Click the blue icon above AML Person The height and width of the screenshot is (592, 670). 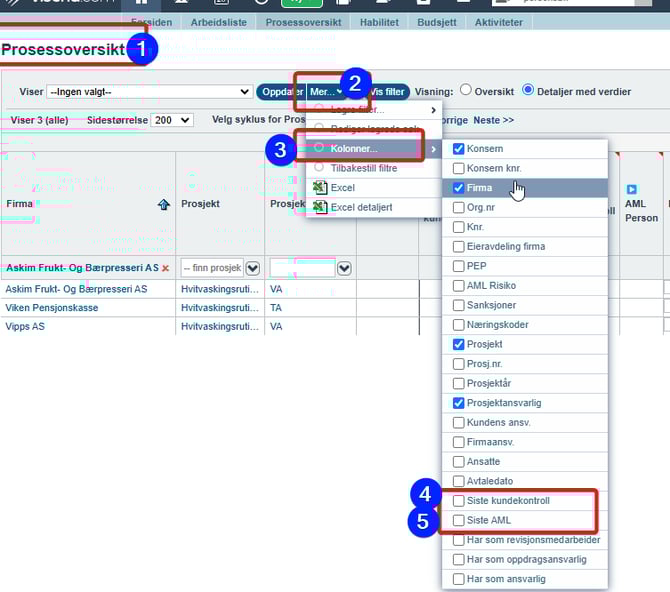point(632,189)
